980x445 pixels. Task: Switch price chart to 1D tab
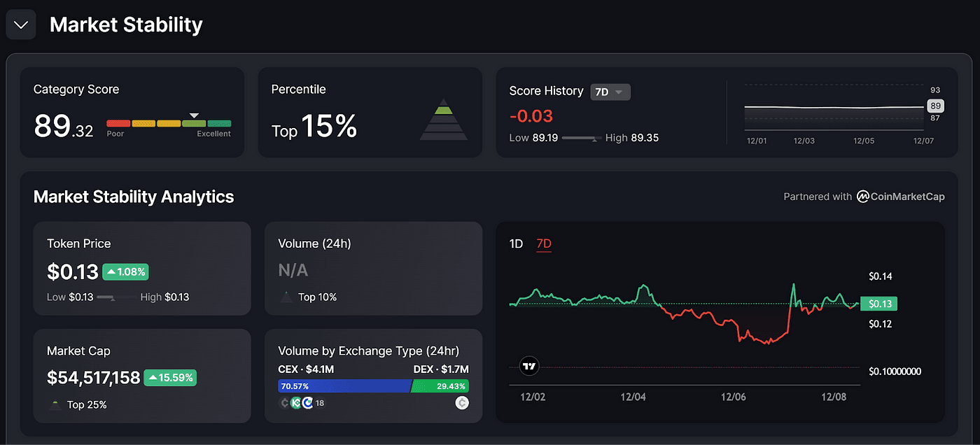[516, 243]
